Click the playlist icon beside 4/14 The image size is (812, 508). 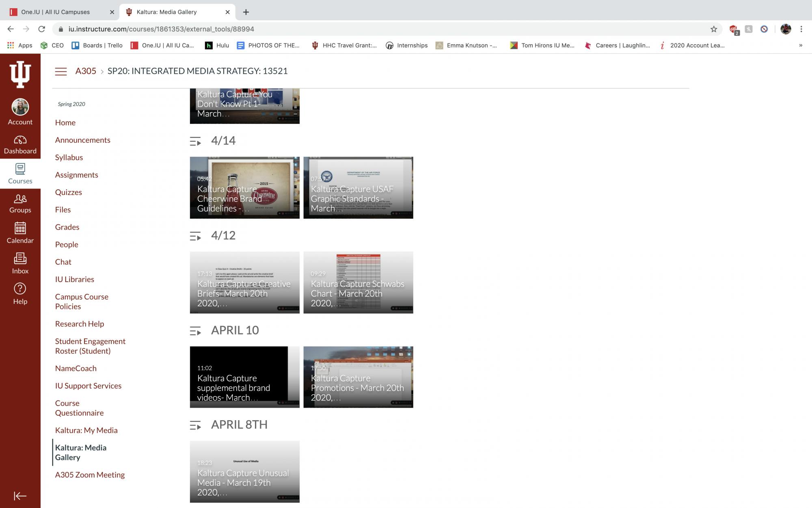point(195,141)
